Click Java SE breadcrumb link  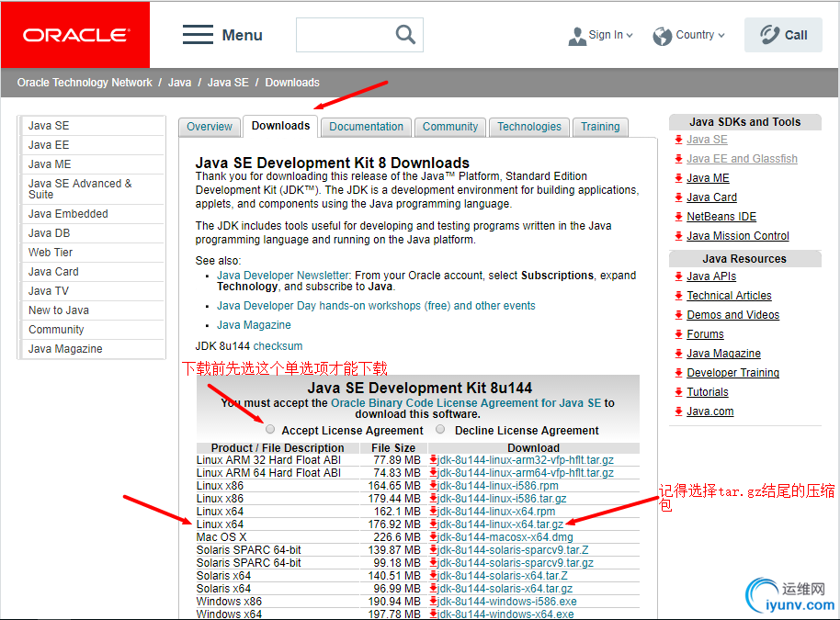point(228,83)
